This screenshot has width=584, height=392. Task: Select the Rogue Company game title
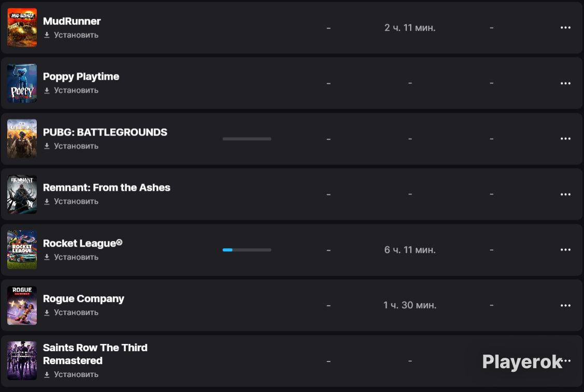83,299
